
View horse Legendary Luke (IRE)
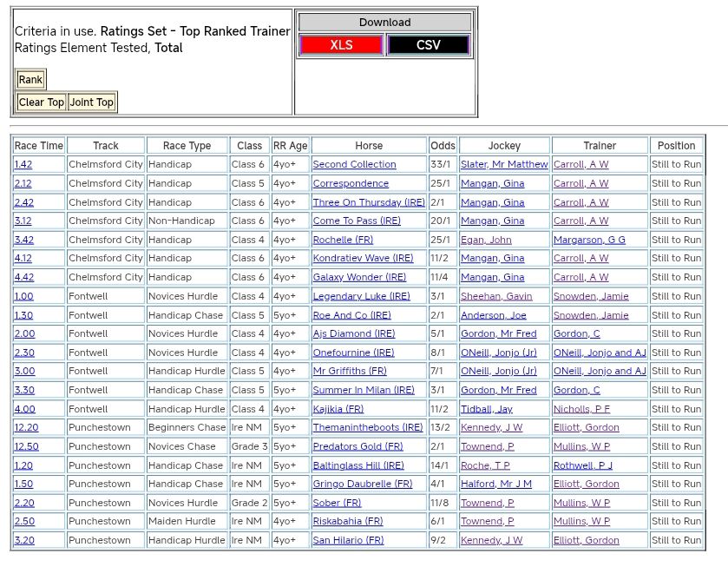click(361, 296)
